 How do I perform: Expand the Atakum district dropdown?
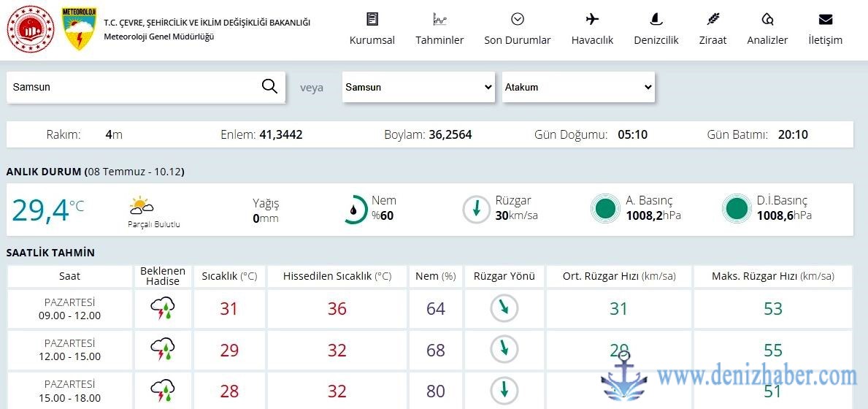(x=578, y=87)
